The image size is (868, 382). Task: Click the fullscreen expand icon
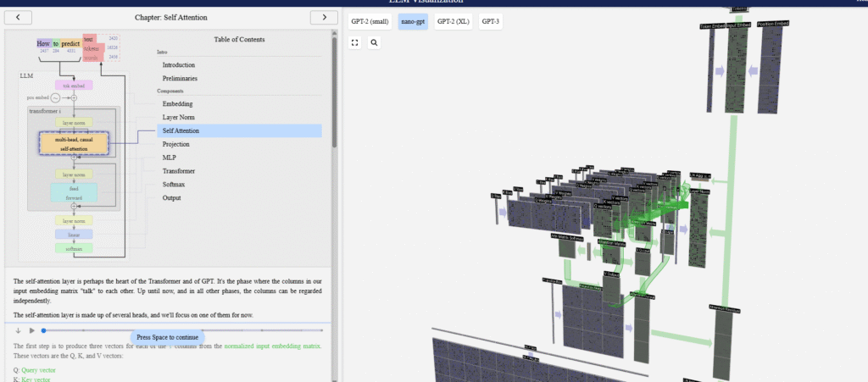coord(355,42)
